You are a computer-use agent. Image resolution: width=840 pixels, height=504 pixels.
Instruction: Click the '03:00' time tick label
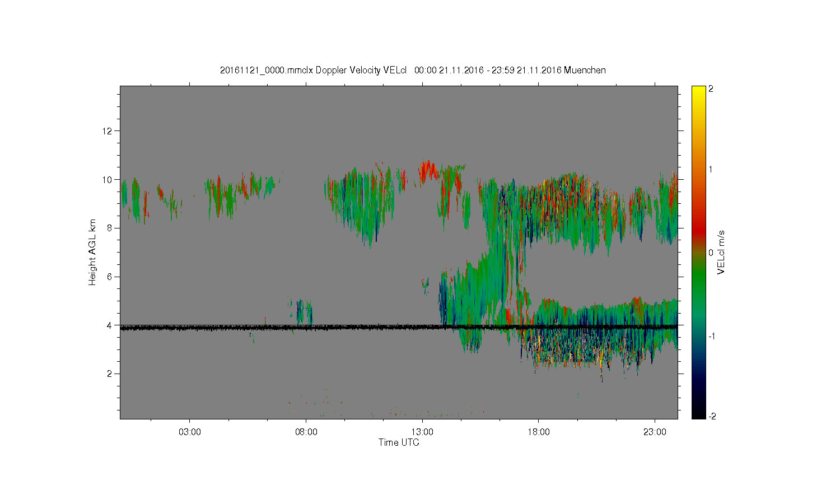[x=189, y=432]
